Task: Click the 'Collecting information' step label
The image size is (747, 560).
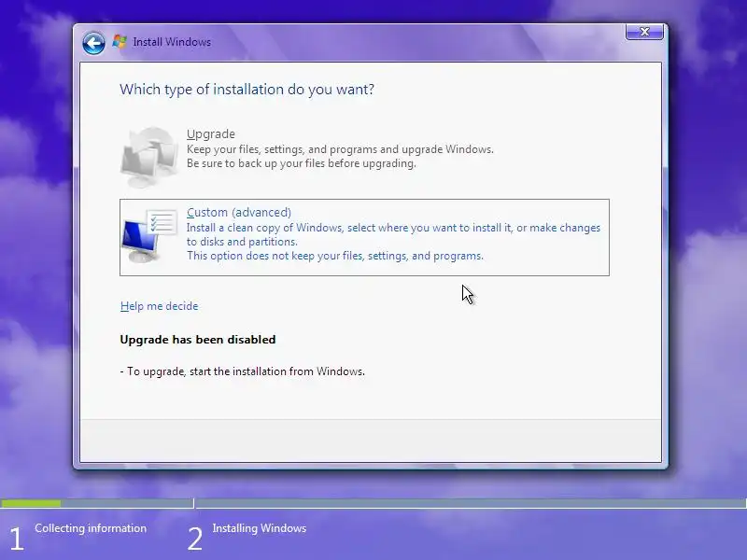Action: click(x=91, y=528)
